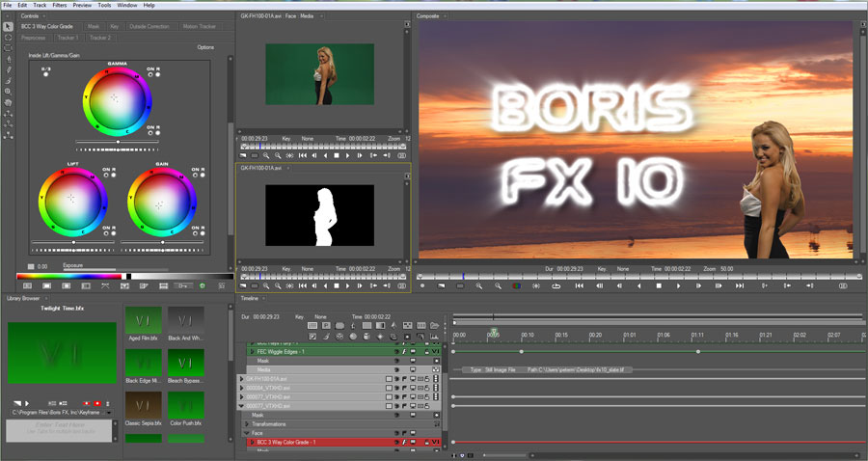This screenshot has height=461, width=868.
Task: Toggle visibility of BCC 3 Way Color Grade - 1
Action: tap(397, 442)
